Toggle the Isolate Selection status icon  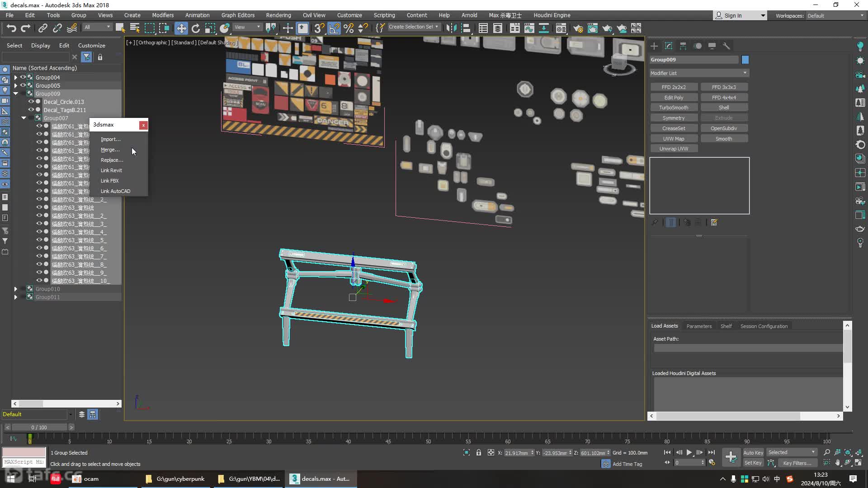coord(466,452)
